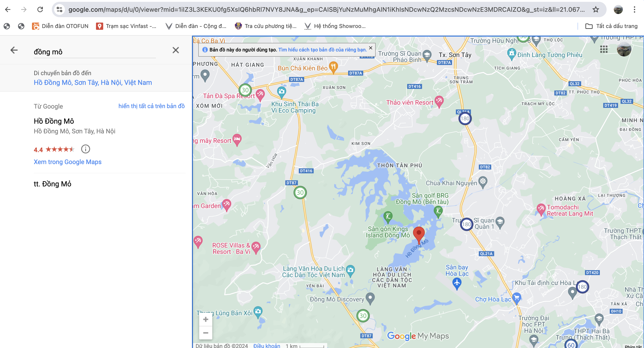
Task: Bookmark this page with the star icon
Action: (596, 9)
